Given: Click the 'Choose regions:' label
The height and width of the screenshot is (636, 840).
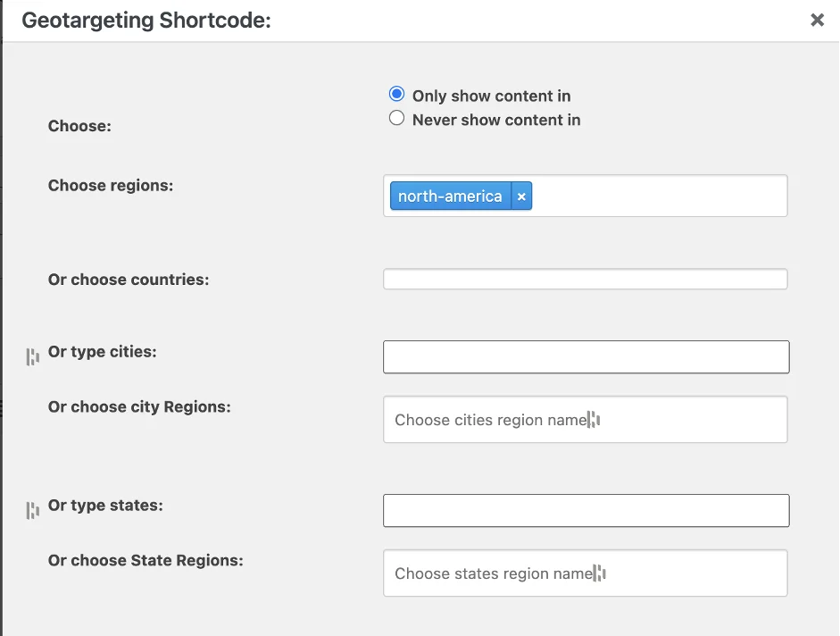Looking at the screenshot, I should [111, 186].
